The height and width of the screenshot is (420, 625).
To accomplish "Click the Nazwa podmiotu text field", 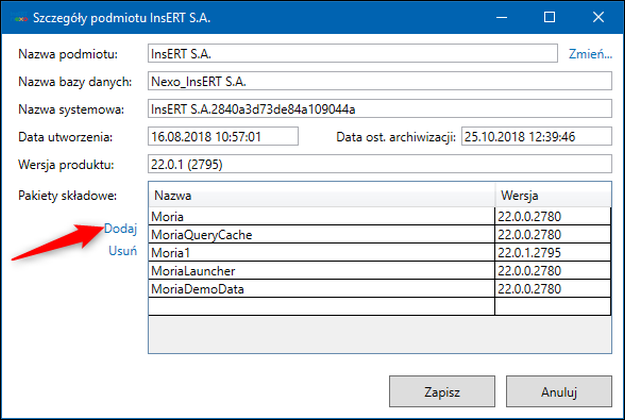I will (x=351, y=53).
